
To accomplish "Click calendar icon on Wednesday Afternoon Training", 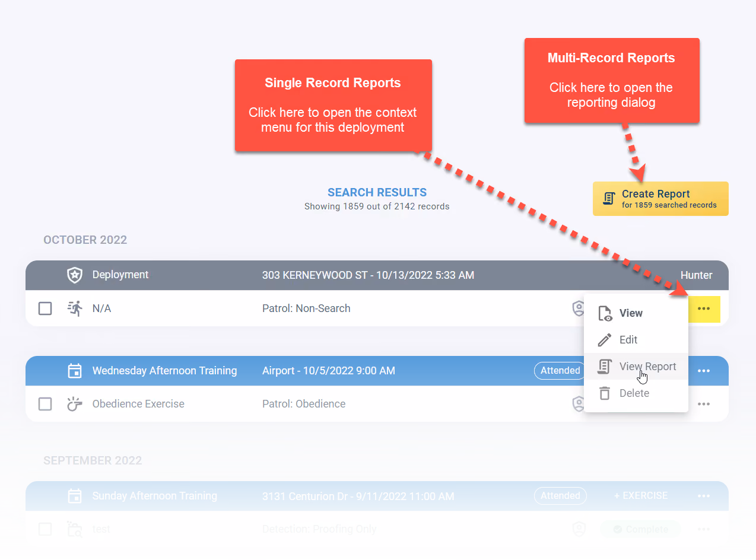I will point(75,371).
